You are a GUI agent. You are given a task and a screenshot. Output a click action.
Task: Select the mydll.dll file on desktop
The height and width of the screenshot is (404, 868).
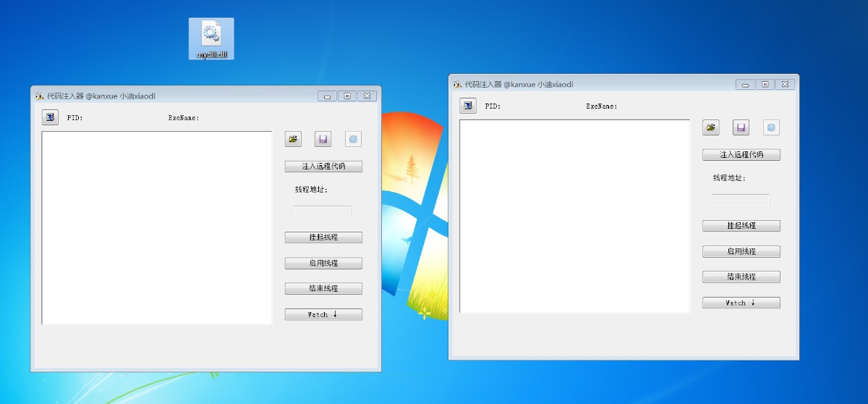pyautogui.click(x=211, y=39)
